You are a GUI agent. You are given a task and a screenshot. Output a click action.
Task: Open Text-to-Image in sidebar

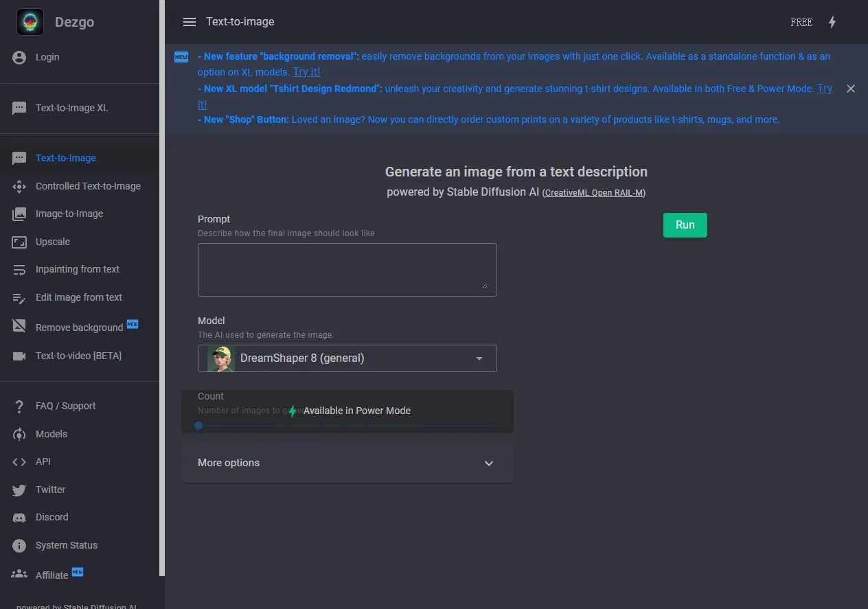80,158
